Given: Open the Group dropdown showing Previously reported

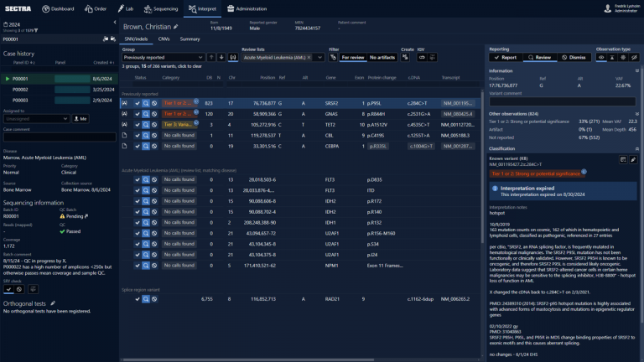Looking at the screenshot, I should coord(157,57).
